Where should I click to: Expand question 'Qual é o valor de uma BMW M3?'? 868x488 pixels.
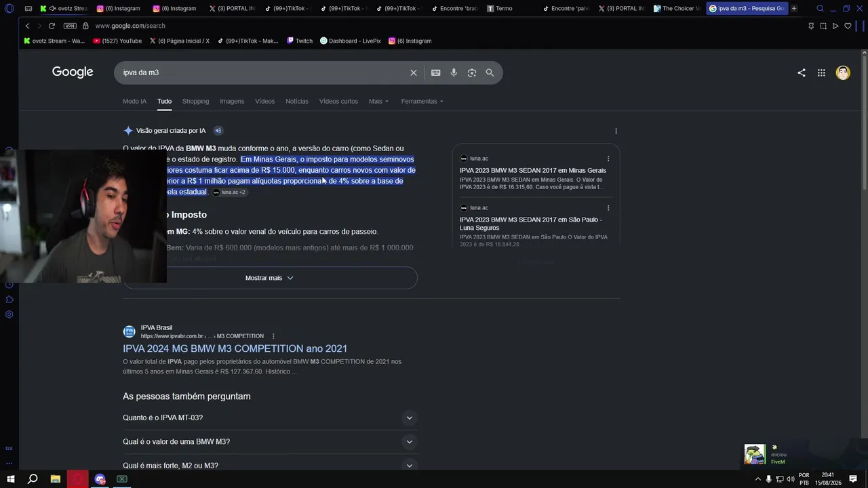click(x=270, y=442)
